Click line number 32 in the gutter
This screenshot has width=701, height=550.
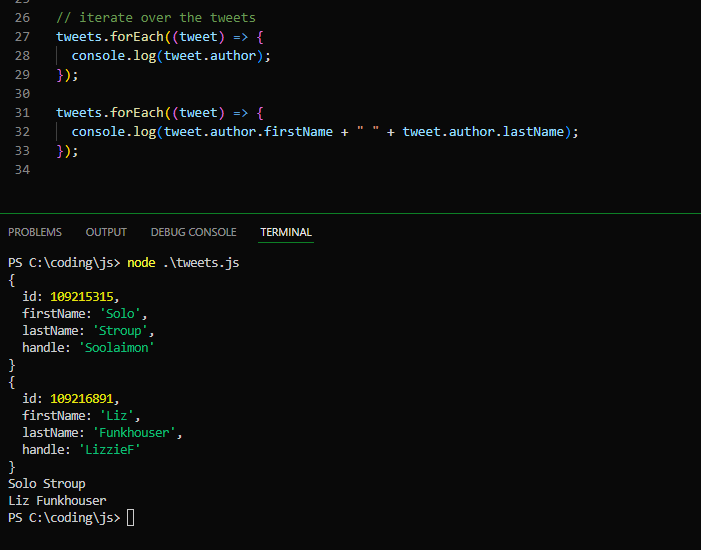22,132
